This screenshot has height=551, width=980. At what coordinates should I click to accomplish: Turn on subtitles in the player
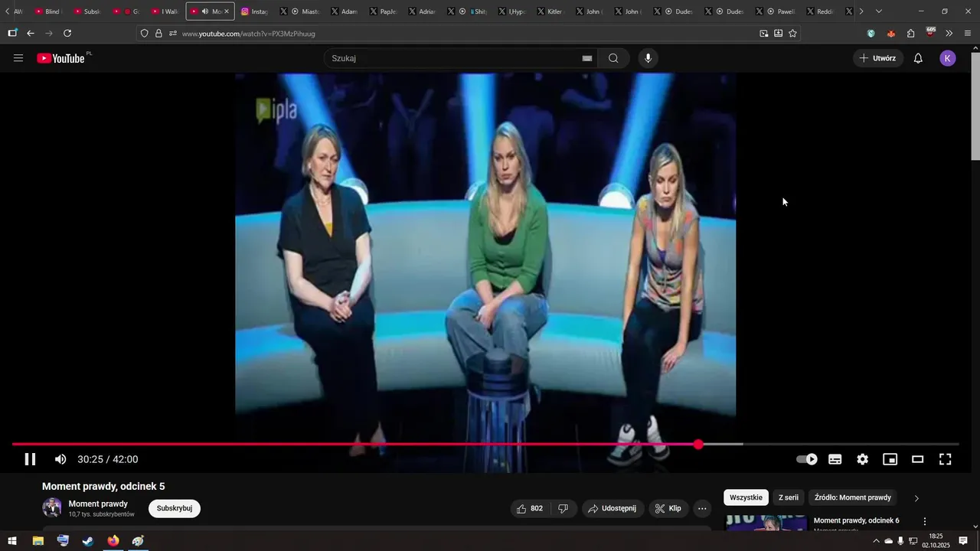tap(835, 459)
